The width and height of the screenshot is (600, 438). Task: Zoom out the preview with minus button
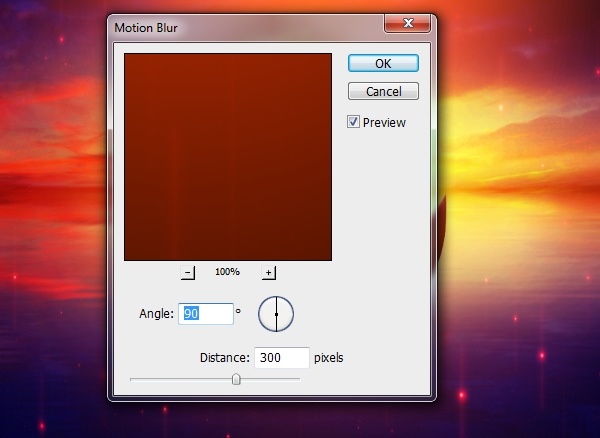pos(188,273)
